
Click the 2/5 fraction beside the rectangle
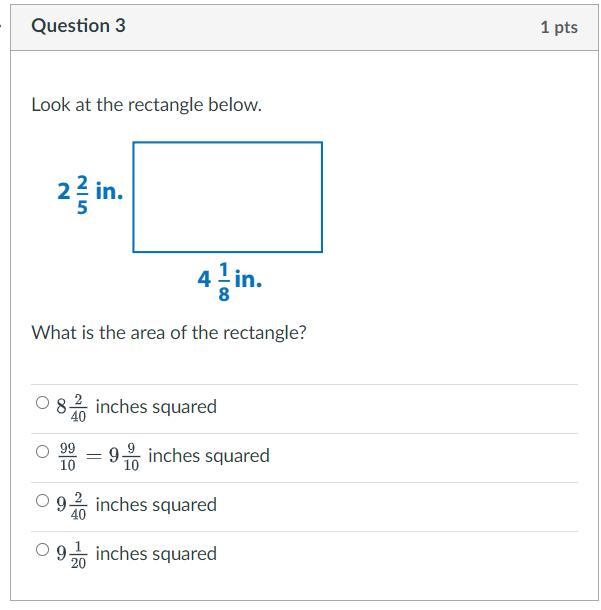click(82, 194)
